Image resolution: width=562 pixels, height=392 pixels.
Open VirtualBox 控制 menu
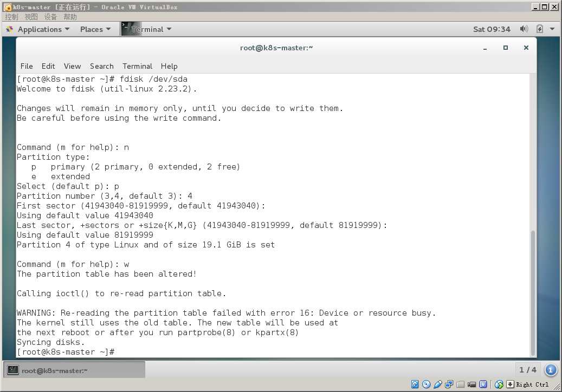point(11,17)
